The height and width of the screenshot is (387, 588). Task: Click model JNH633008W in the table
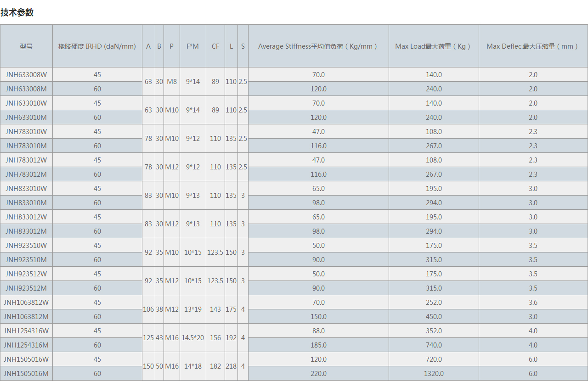coord(26,75)
